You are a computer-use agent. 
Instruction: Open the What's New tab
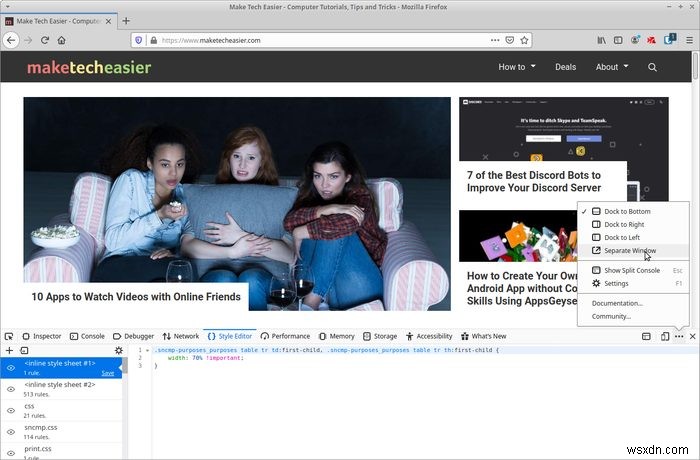point(484,336)
